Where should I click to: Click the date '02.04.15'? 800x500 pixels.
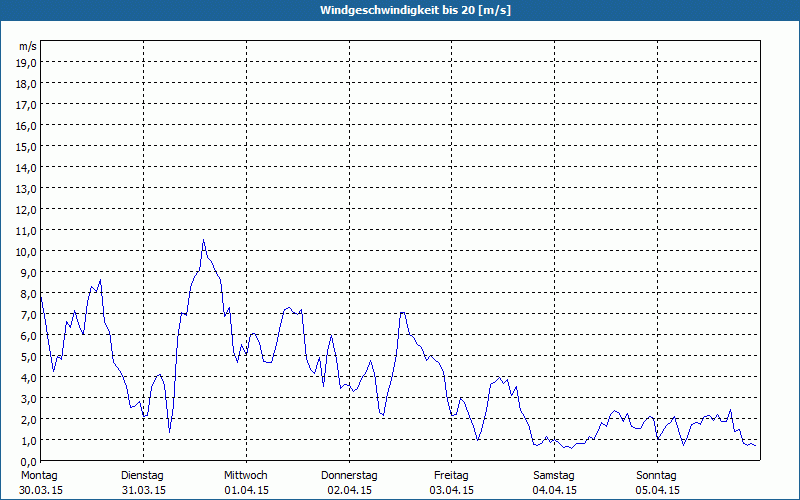click(349, 490)
